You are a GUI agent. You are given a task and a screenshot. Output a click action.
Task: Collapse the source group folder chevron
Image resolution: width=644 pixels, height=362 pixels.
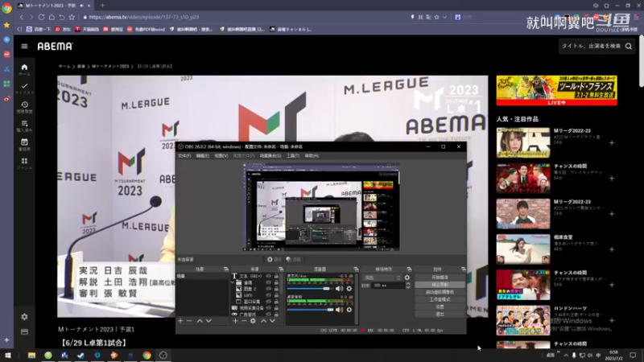(233, 283)
